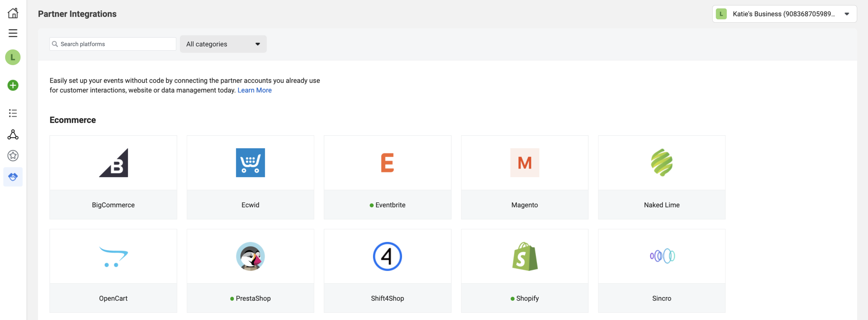Click the Eventbrite orange E logo
This screenshot has height=320, width=868.
coord(387,163)
